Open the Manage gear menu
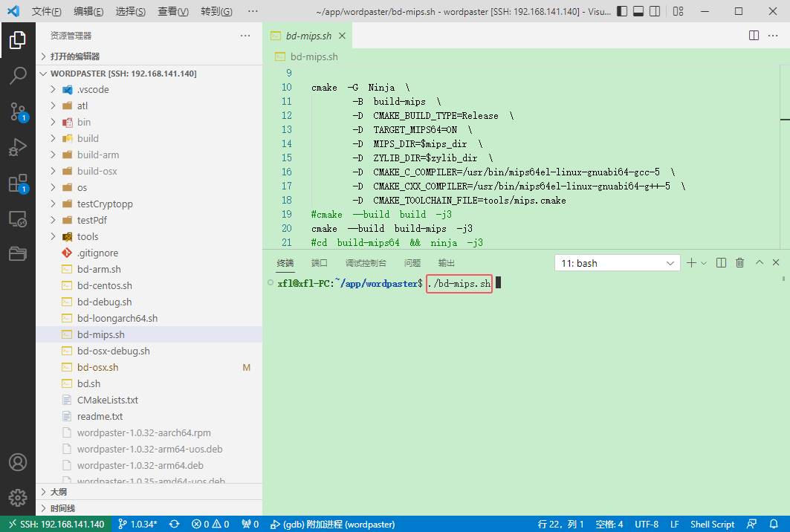 (18, 497)
